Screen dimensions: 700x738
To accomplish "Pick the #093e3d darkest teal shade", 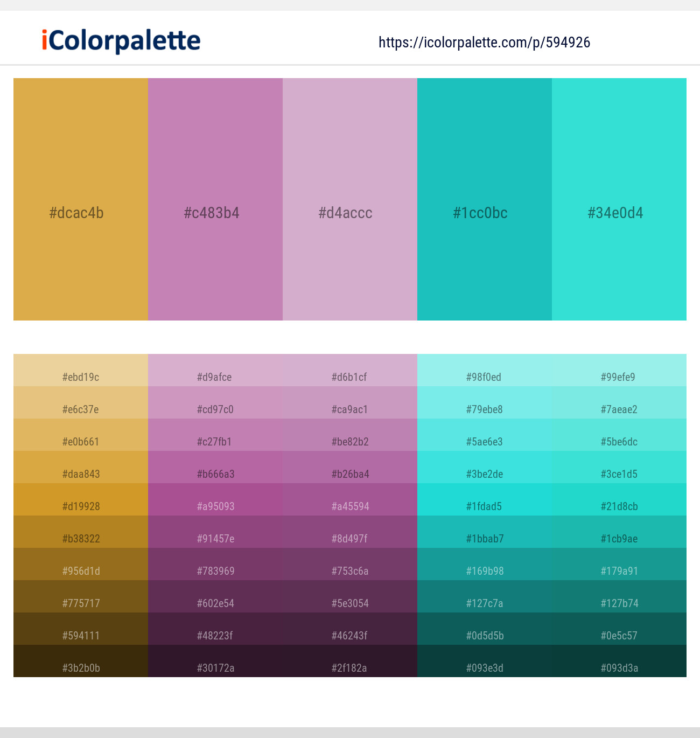I will [x=485, y=661].
